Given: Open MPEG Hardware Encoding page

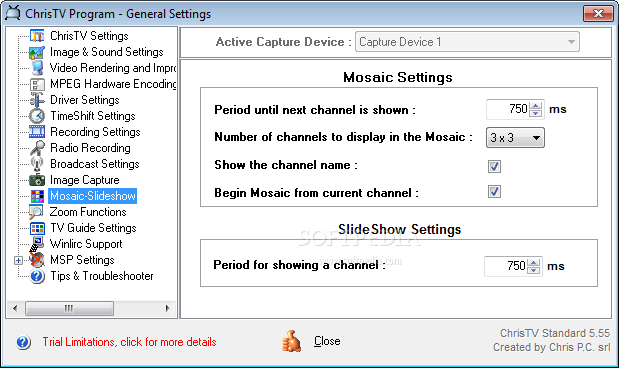Looking at the screenshot, I should click(113, 84).
